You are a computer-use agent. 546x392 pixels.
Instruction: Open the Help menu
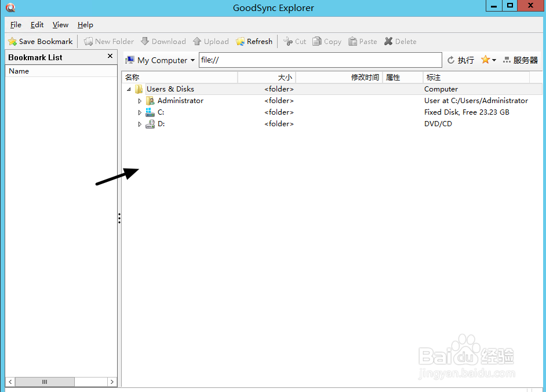click(x=85, y=25)
